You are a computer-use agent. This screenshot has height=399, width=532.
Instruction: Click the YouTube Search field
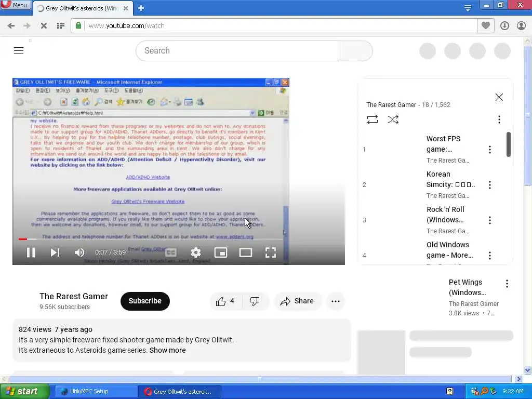click(238, 51)
